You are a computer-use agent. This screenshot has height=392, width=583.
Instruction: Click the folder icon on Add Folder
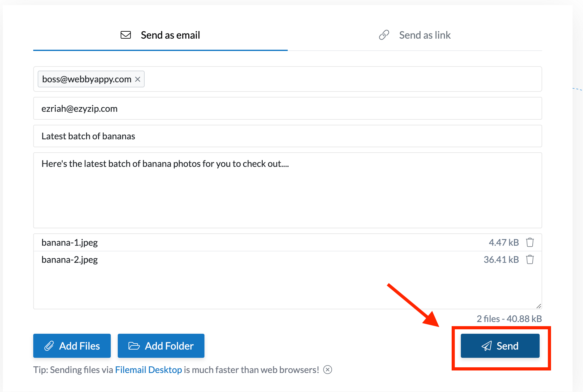pos(134,346)
